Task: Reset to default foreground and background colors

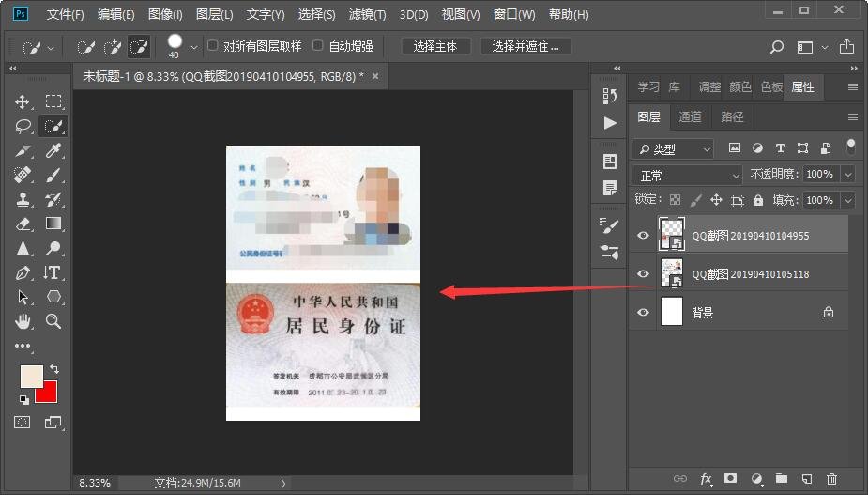Action: [23, 399]
